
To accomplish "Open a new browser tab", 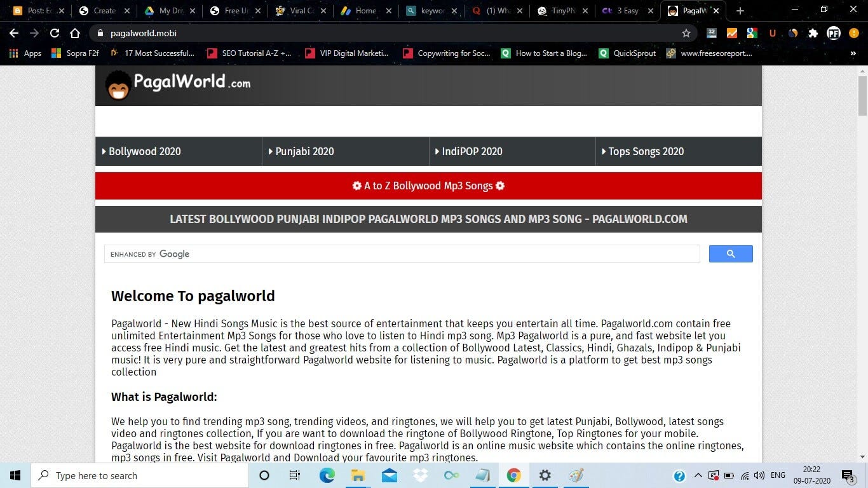I will coord(740,11).
